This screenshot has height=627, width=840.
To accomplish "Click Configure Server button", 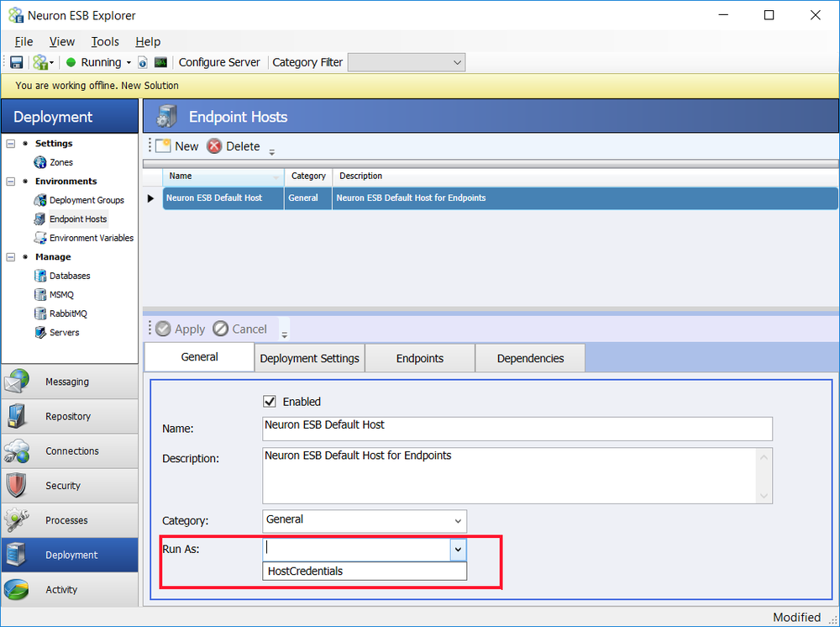I will 219,62.
